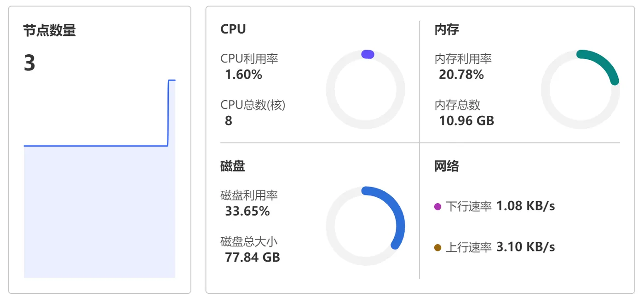Click the step rise in node chart
Viewport: 644px width, 297px height.
[168, 113]
